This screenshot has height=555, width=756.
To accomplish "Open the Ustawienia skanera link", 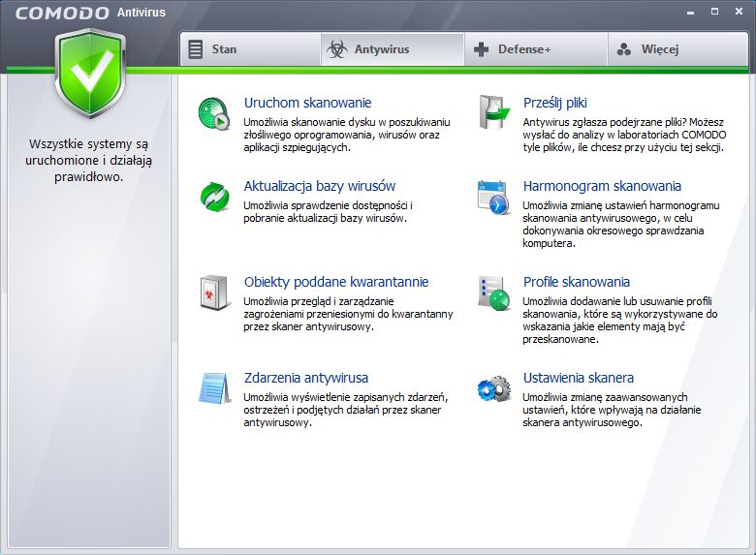I will [x=579, y=378].
